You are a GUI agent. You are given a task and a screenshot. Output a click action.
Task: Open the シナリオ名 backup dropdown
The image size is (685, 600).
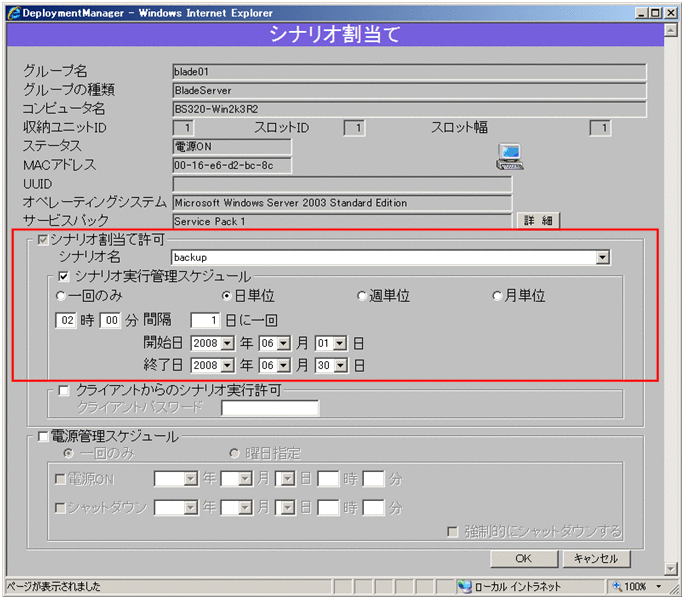tap(603, 257)
